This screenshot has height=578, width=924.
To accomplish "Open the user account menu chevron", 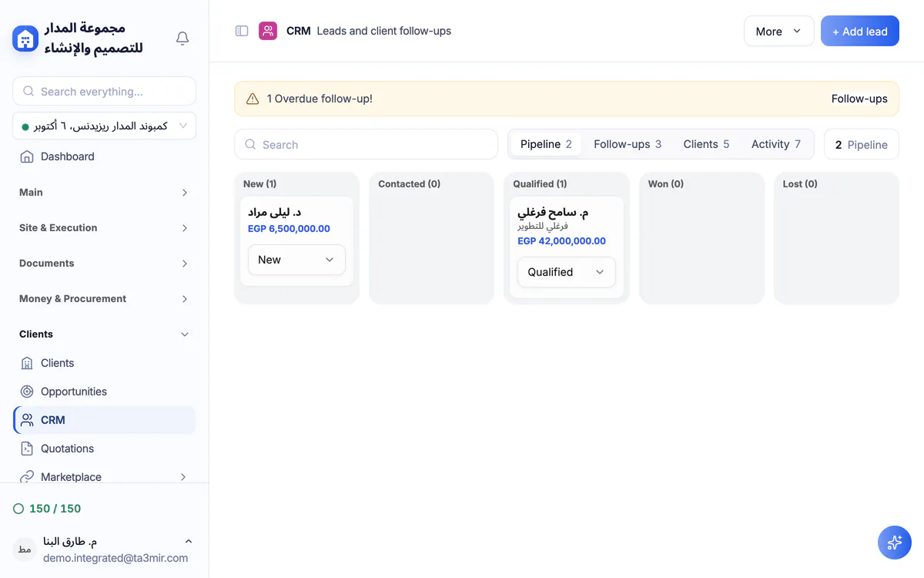I will coord(189,541).
